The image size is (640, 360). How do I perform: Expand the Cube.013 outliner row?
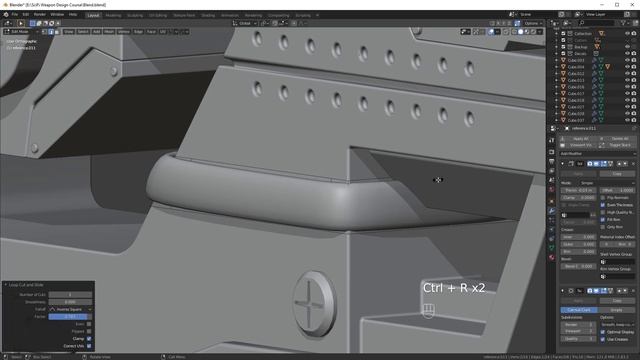(x=557, y=80)
